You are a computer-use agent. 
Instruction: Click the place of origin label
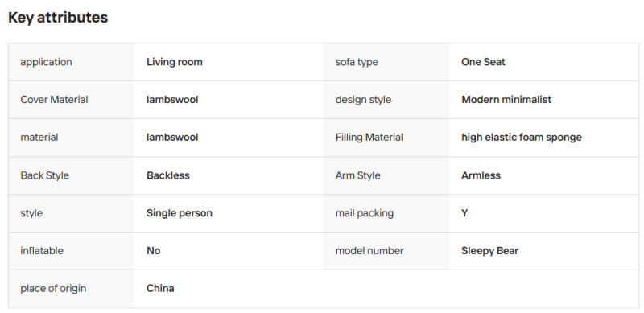coord(53,289)
